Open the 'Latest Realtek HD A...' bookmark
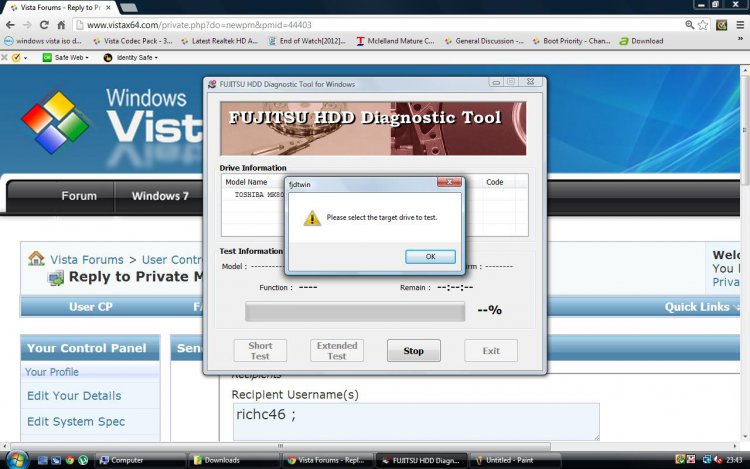 tap(220, 41)
